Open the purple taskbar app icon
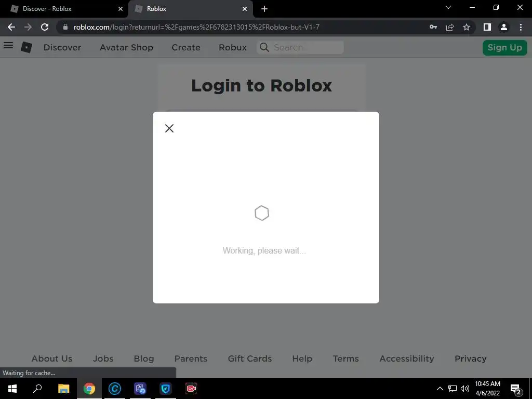Viewport: 532px width, 399px height. (x=140, y=389)
